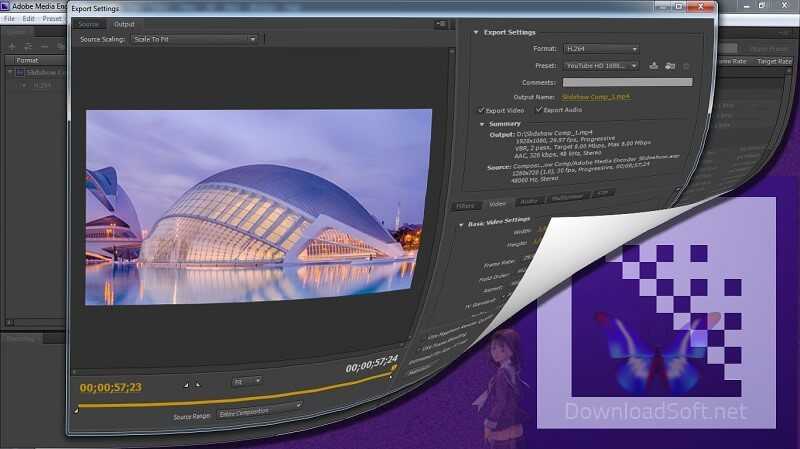This screenshot has width=800, height=449.
Task: Open the Preset menu in Media Encoder
Action: click(x=52, y=18)
